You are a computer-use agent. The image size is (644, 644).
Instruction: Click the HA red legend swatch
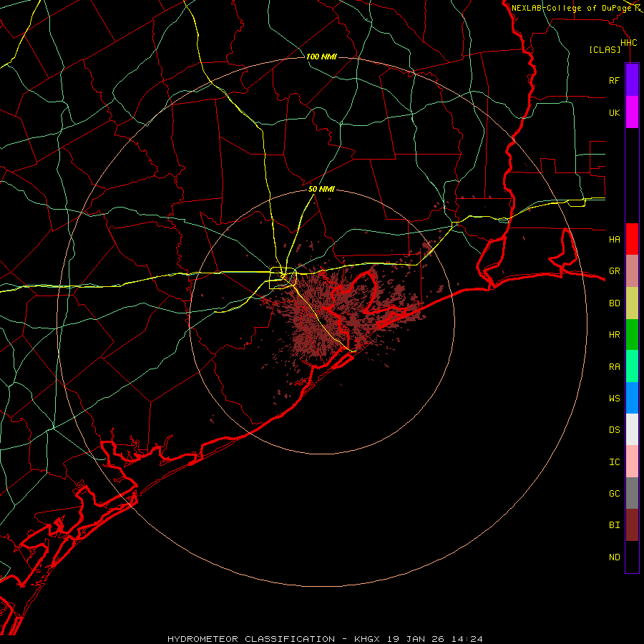632,239
